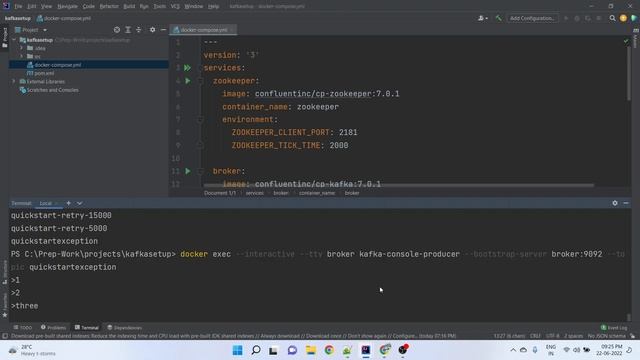Open the terminal sessions dropdown arrow
640x360 pixels.
80,203
